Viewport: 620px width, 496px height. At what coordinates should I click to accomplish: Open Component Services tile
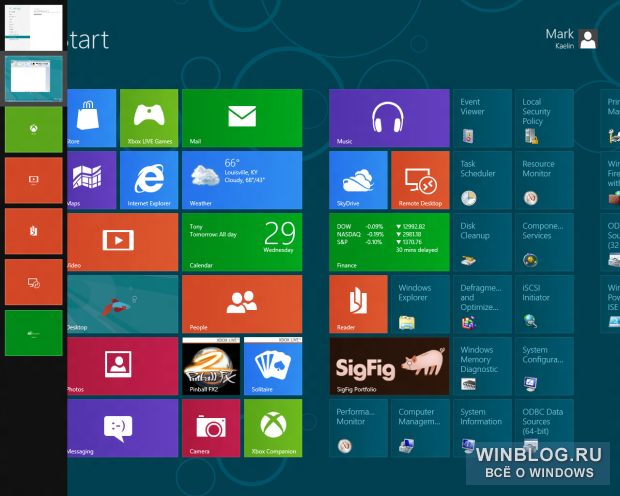(544, 242)
